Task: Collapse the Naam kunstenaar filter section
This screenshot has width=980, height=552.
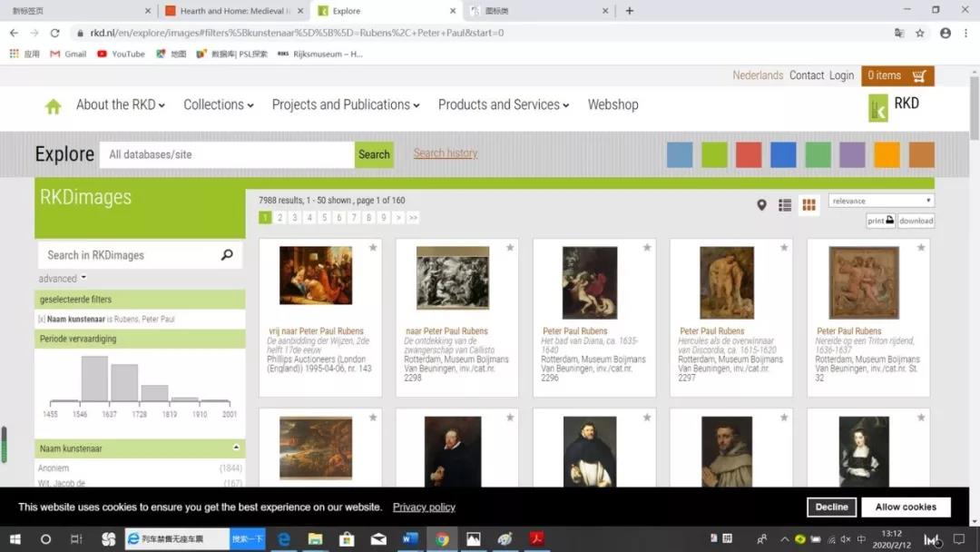Action: point(236,448)
